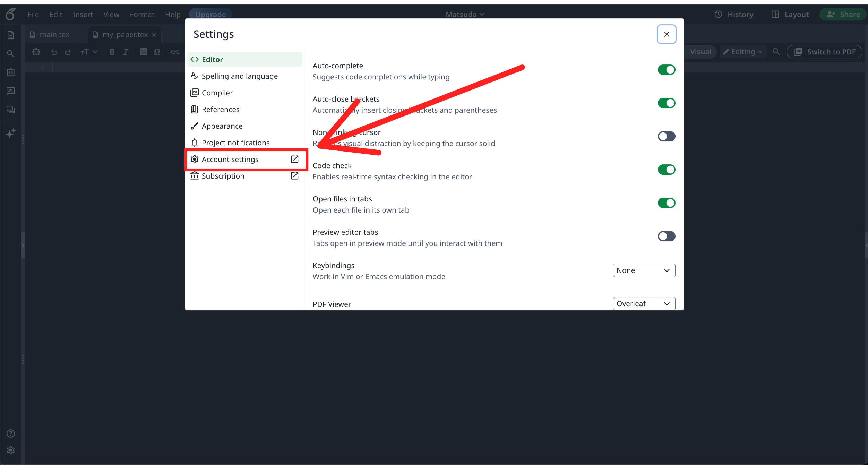This screenshot has width=868, height=465.
Task: Close the Settings dialog
Action: (666, 34)
